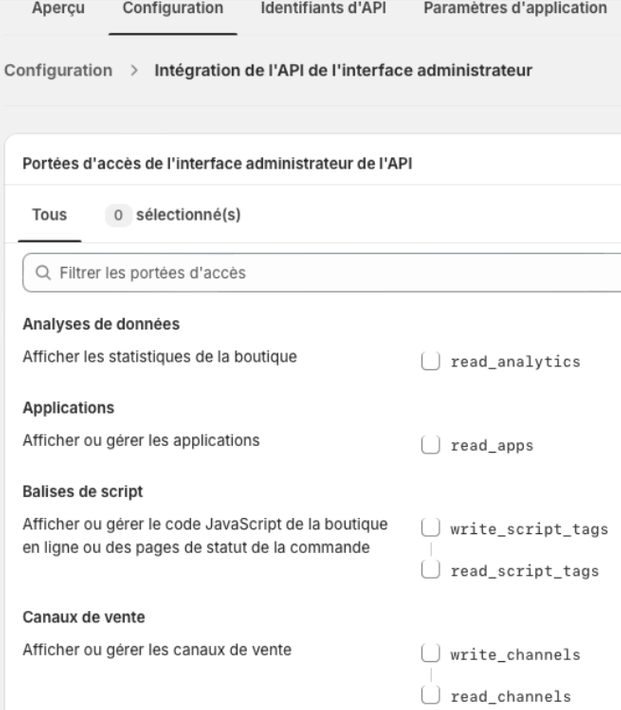Open the Aperçu tab

coord(58,8)
